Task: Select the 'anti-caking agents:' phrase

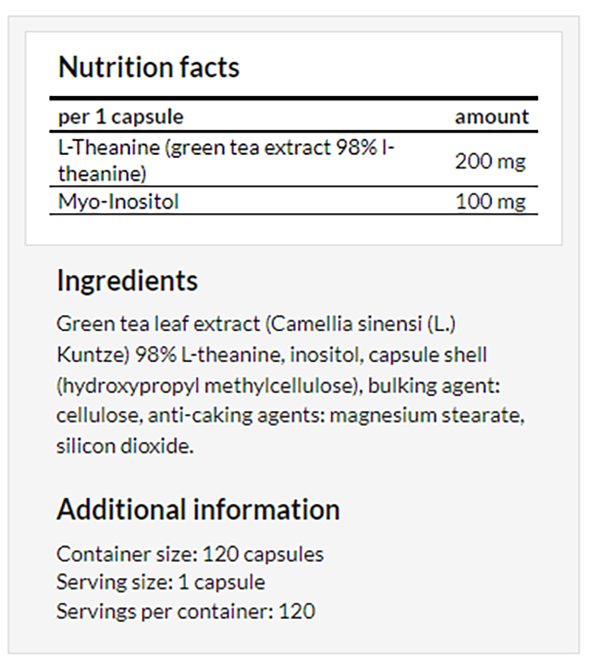Action: point(237,415)
